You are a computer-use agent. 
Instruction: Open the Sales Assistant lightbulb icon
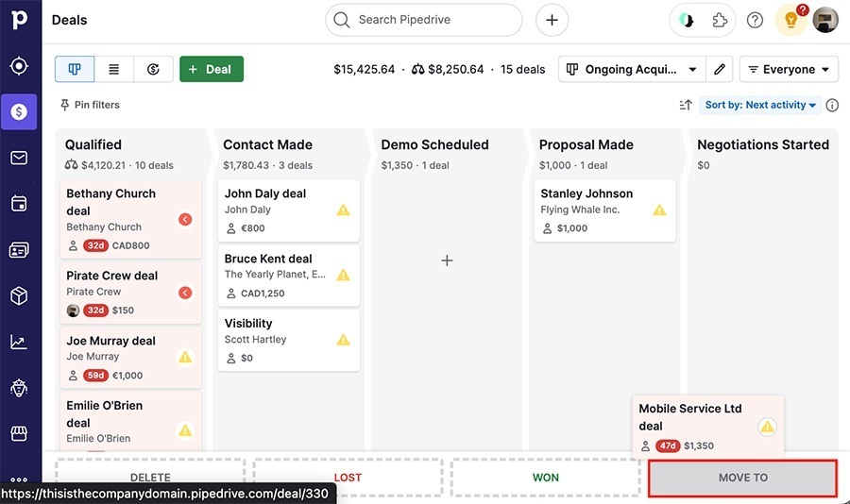coord(790,20)
